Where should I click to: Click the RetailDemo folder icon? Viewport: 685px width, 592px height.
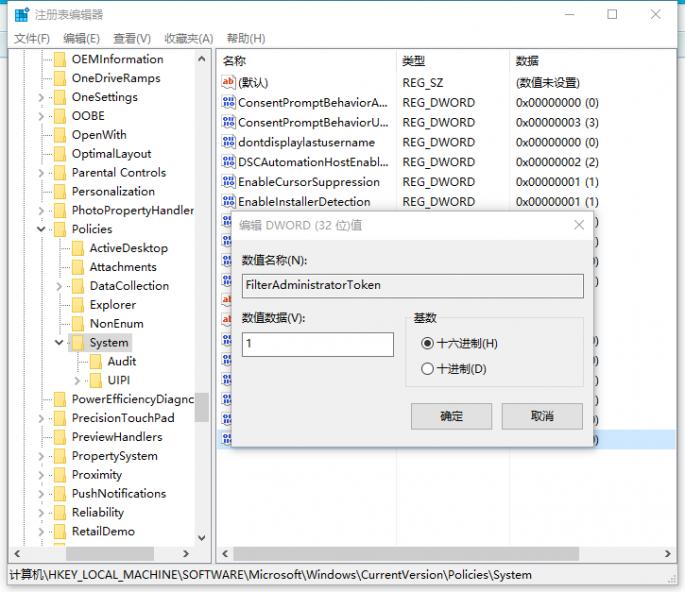[x=60, y=531]
